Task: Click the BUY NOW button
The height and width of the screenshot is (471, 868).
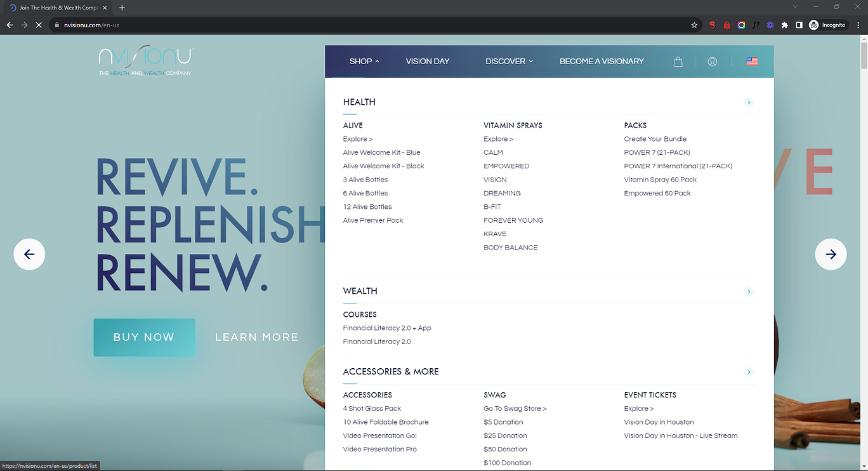Action: click(144, 337)
